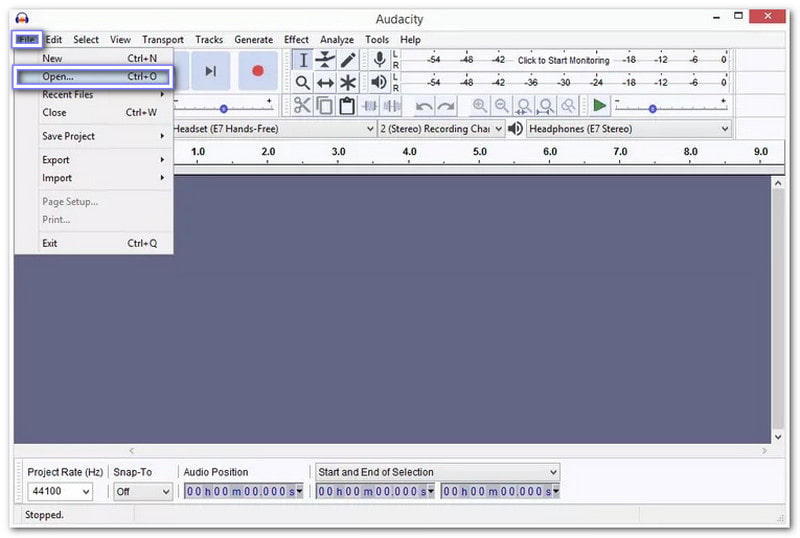
Task: Select the Envelope tool
Action: click(325, 60)
